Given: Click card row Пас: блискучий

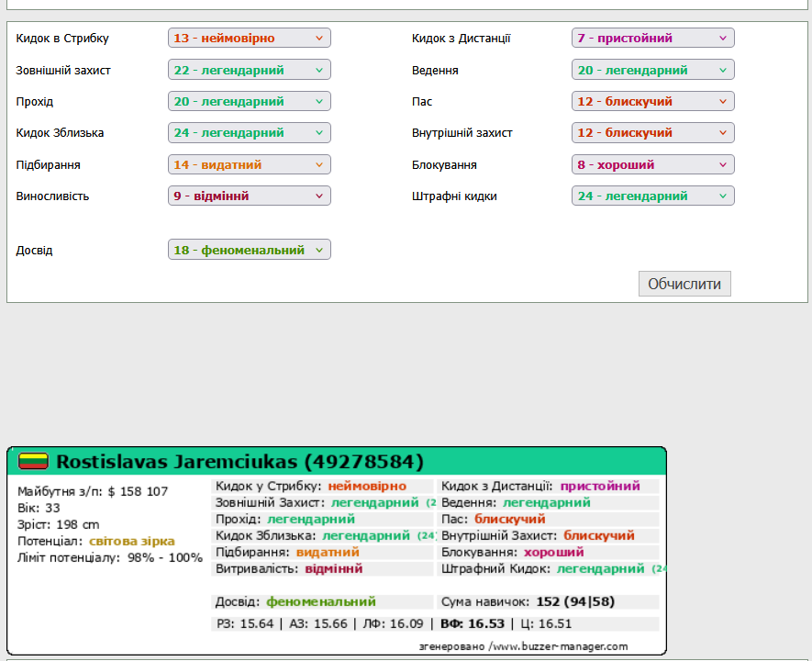Looking at the screenshot, I should pyautogui.click(x=548, y=519).
